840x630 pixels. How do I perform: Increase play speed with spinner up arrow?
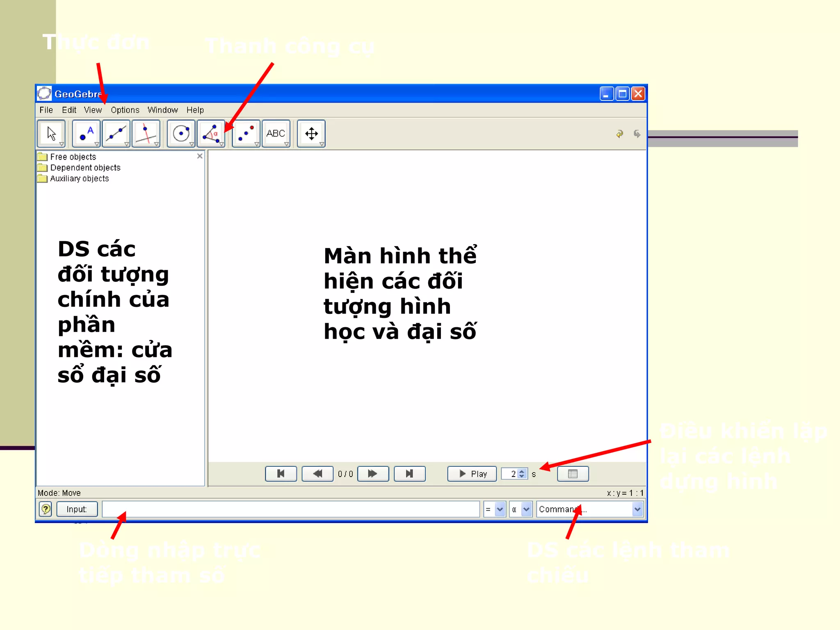(522, 471)
